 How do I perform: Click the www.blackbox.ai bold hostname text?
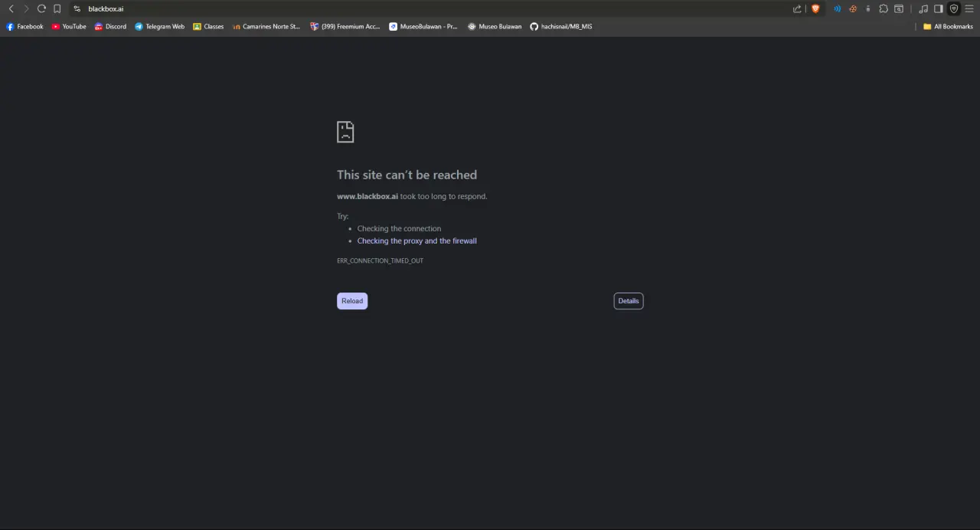[367, 196]
